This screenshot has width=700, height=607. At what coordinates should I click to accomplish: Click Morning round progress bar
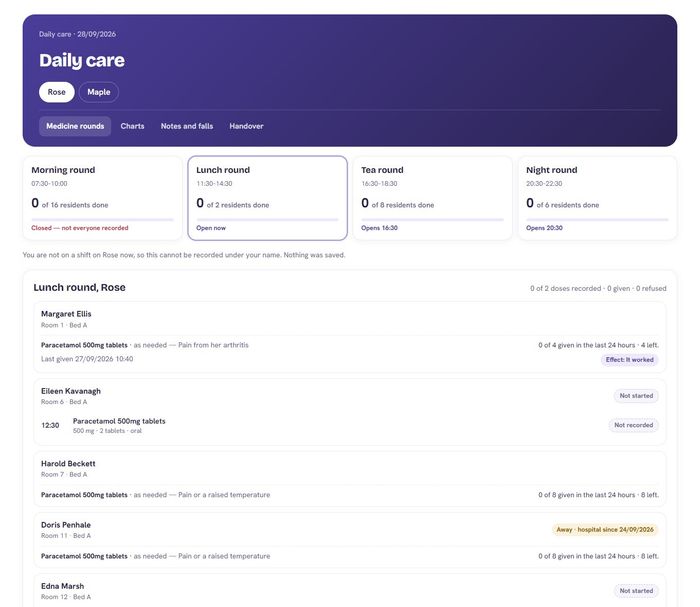click(102, 220)
